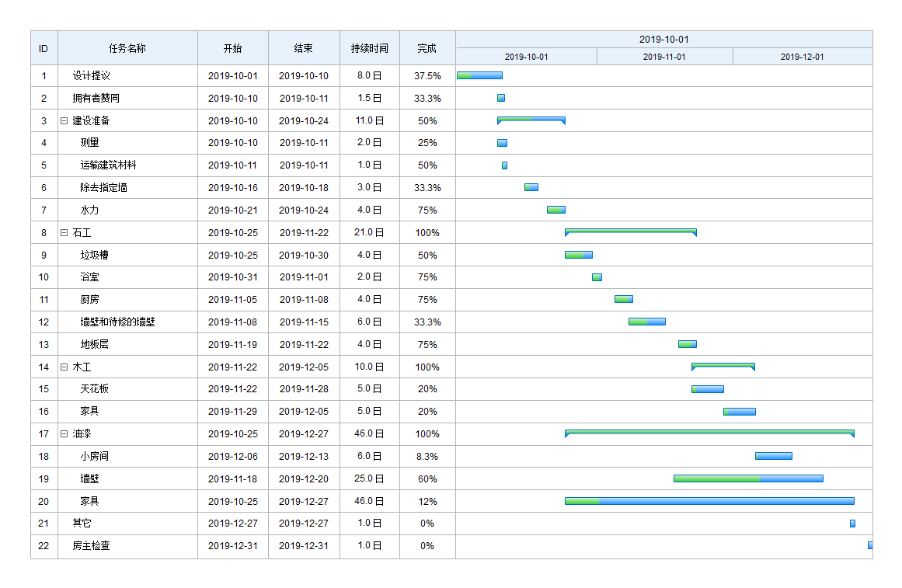Collapse the 木工 task group
902x588 pixels.
pyautogui.click(x=64, y=367)
